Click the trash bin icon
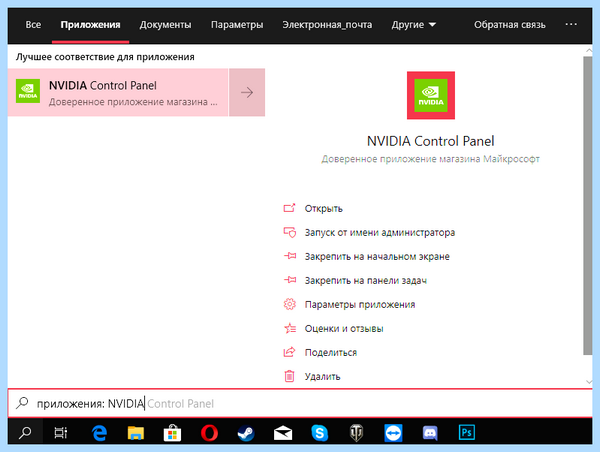The height and width of the screenshot is (452, 600). (x=289, y=376)
